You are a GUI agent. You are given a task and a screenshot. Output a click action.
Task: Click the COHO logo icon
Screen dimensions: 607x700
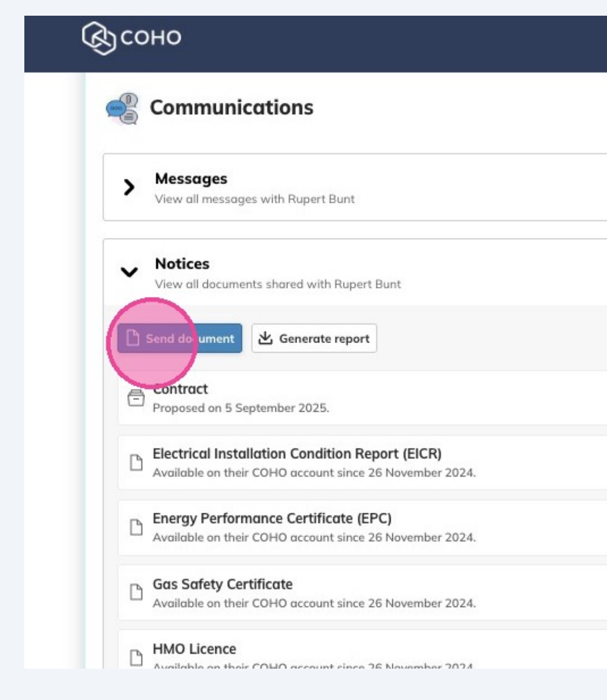pos(99,38)
